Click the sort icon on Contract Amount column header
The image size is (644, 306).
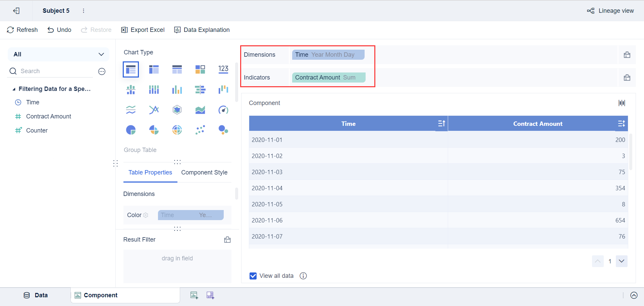coord(621,123)
